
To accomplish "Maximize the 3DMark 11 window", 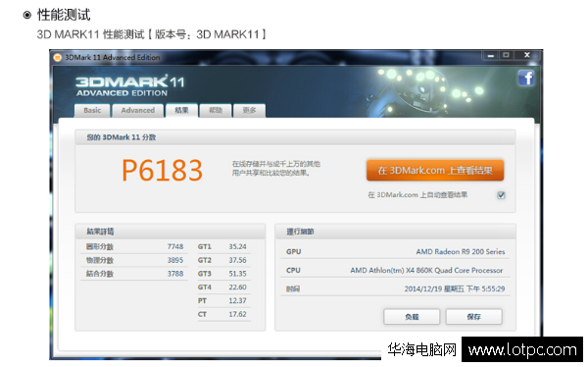I will 506,55.
